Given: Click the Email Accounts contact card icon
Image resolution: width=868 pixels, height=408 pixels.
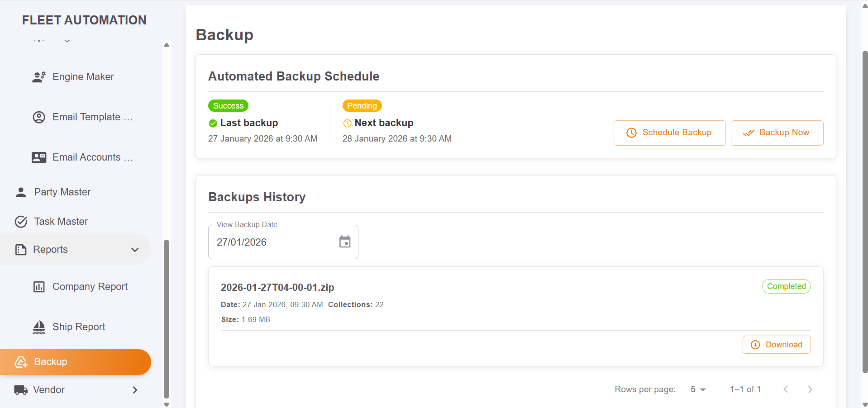Looking at the screenshot, I should coord(39,157).
